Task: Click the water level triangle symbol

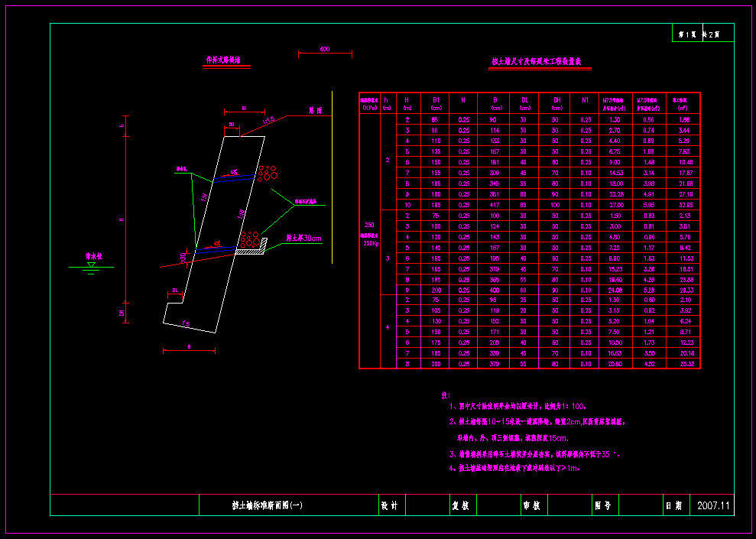Action: click(x=91, y=264)
